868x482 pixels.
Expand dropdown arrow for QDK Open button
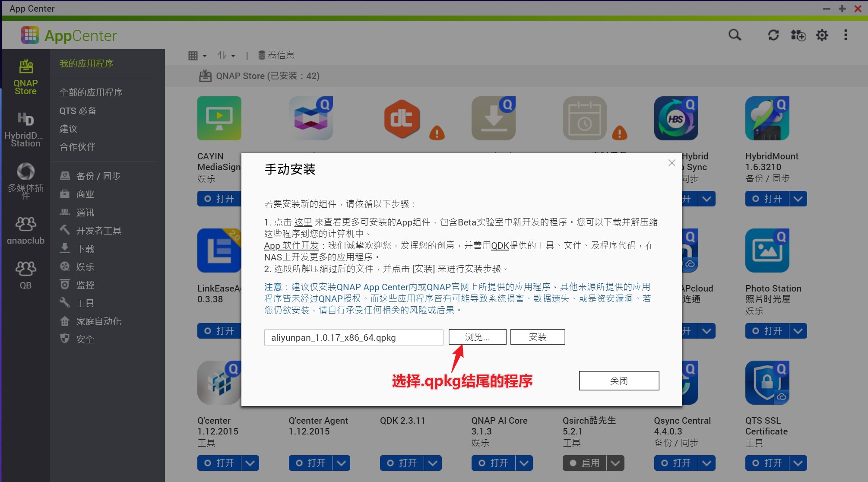coord(433,463)
